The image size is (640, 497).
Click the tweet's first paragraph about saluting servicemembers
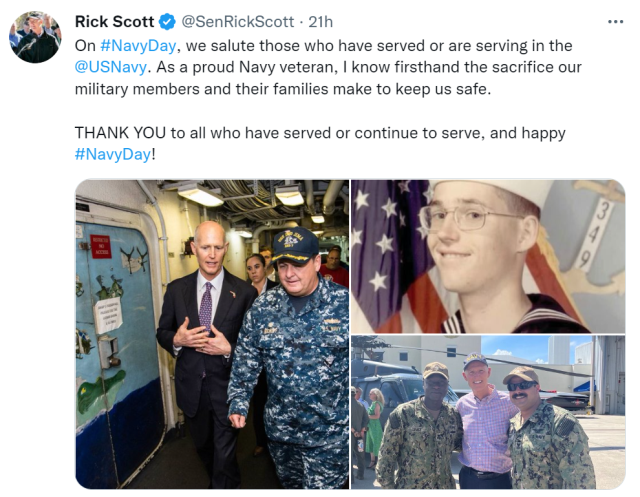tap(328, 67)
